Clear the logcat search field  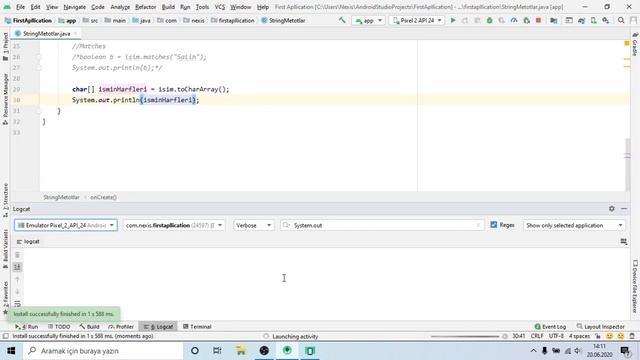point(478,225)
